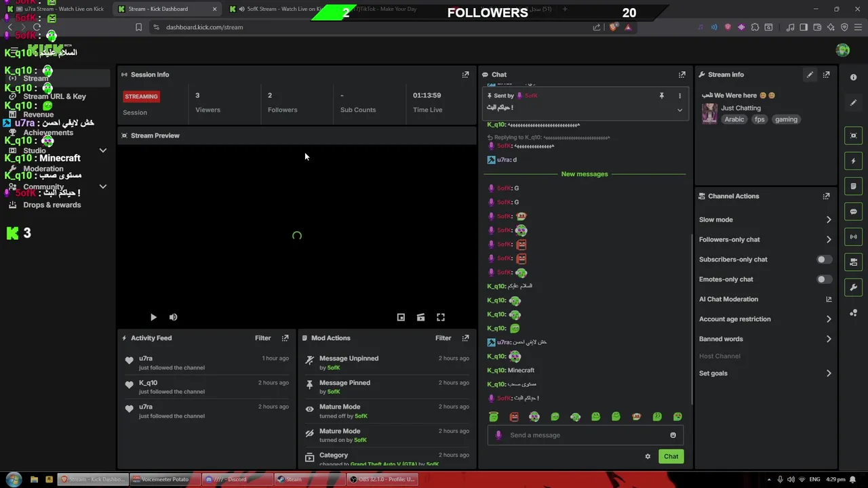
Task: Open the Moderation sidebar item
Action: tap(43, 169)
